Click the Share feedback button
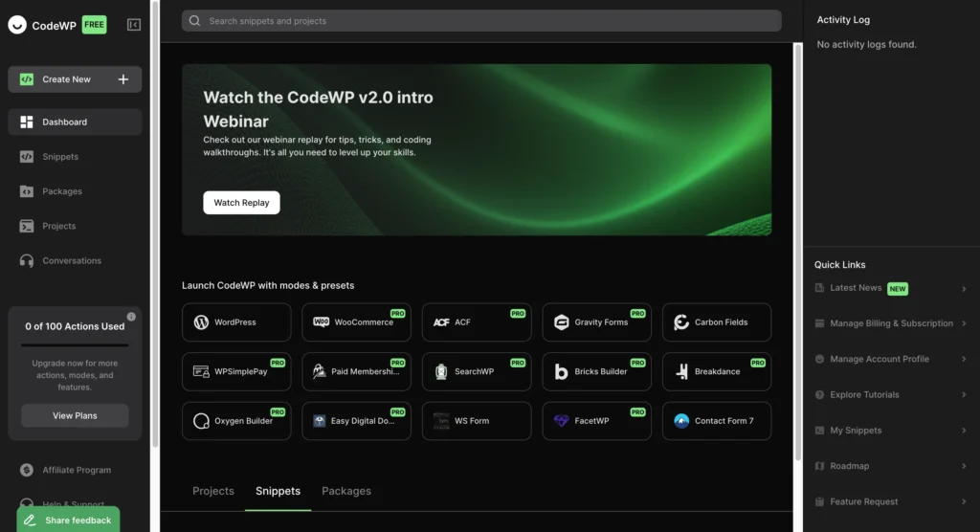 [68, 521]
